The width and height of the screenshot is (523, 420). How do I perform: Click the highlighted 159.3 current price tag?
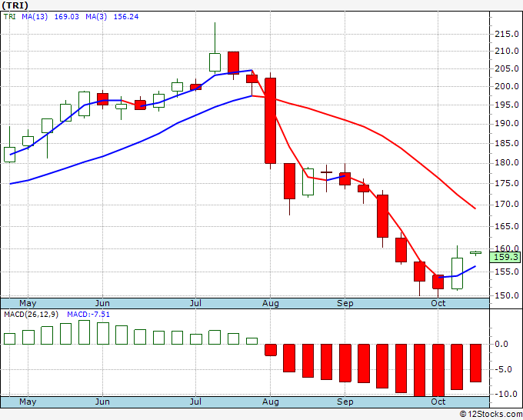505,257
